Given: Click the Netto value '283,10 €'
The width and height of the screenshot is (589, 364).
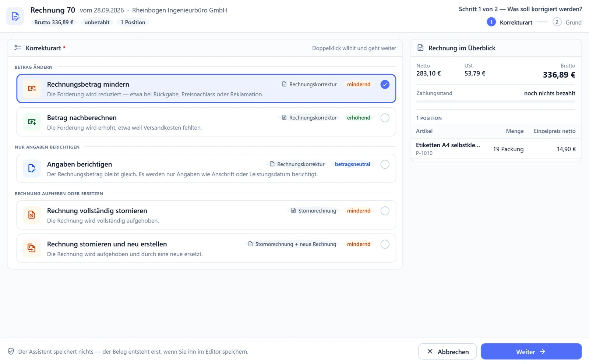Looking at the screenshot, I should pyautogui.click(x=428, y=74).
